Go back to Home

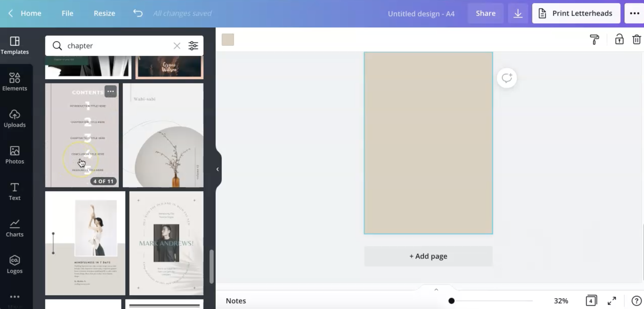[x=24, y=13]
